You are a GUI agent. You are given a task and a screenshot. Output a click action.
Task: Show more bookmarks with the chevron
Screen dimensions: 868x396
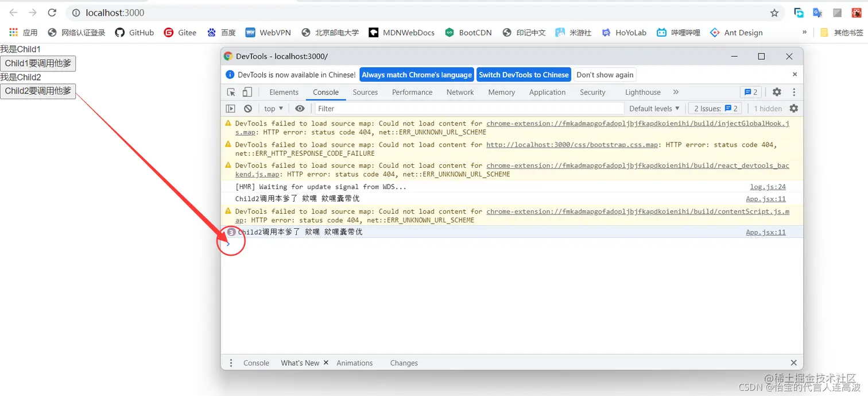(x=804, y=32)
